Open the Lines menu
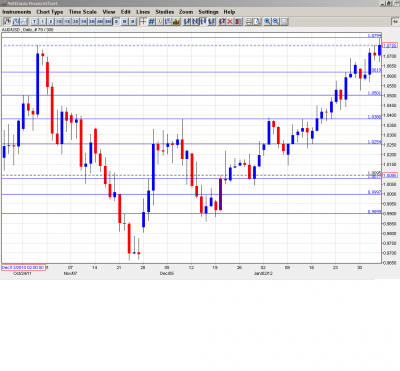Image resolution: width=400 pixels, height=371 pixels. pyautogui.click(x=143, y=12)
